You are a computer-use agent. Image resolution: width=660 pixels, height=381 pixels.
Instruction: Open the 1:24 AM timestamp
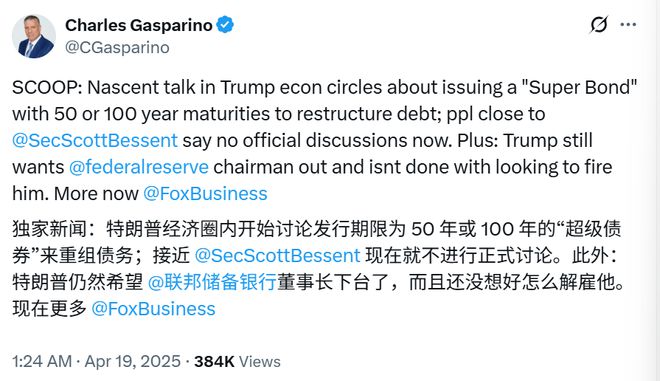coord(42,362)
